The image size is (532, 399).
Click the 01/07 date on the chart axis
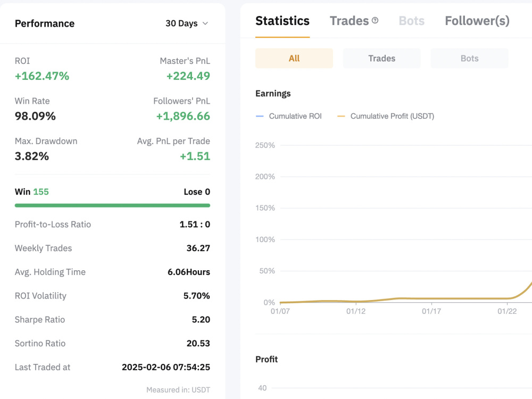pyautogui.click(x=280, y=311)
